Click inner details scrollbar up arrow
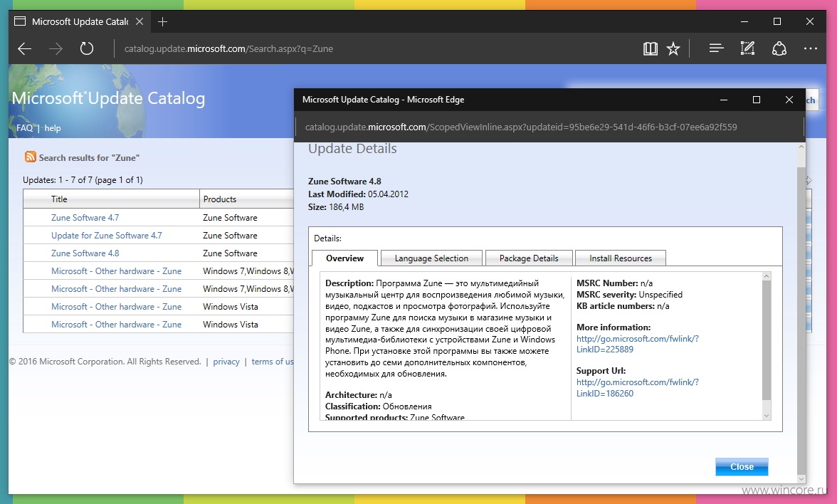This screenshot has height=504, width=837. click(767, 276)
